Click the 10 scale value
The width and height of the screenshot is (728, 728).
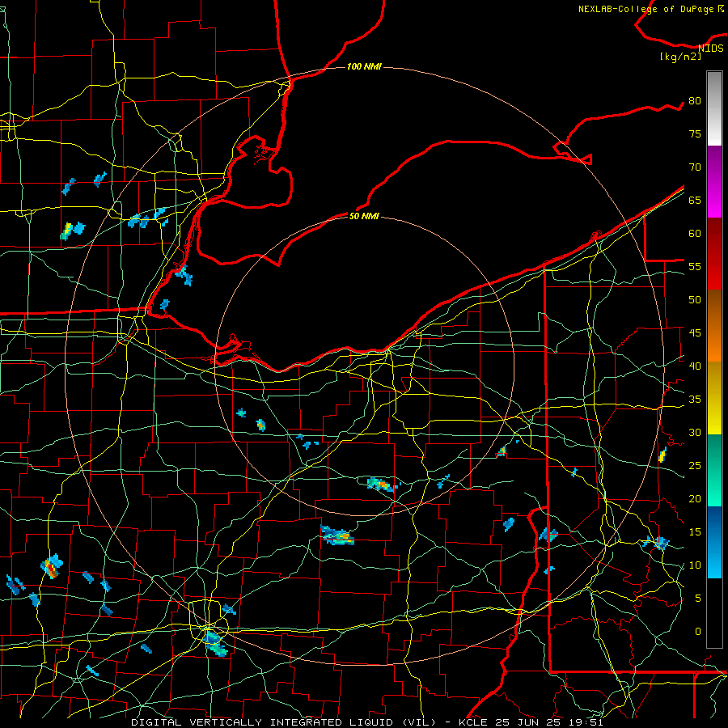tap(695, 565)
